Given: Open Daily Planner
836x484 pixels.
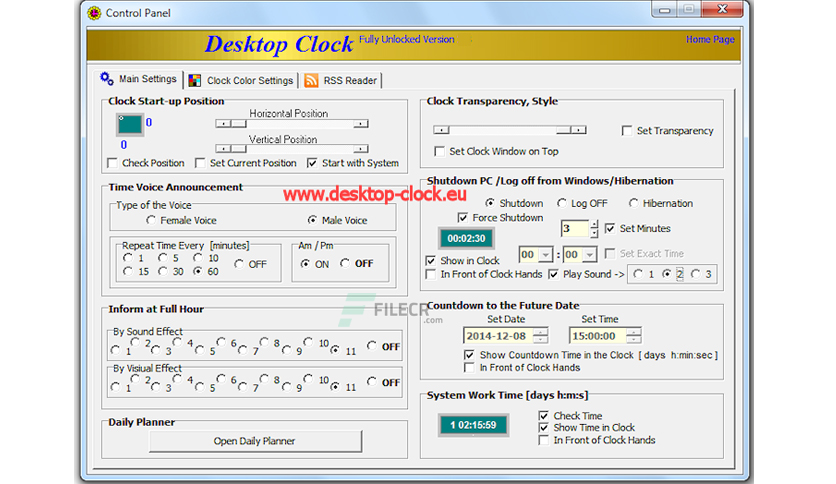Looking at the screenshot, I should (x=255, y=441).
